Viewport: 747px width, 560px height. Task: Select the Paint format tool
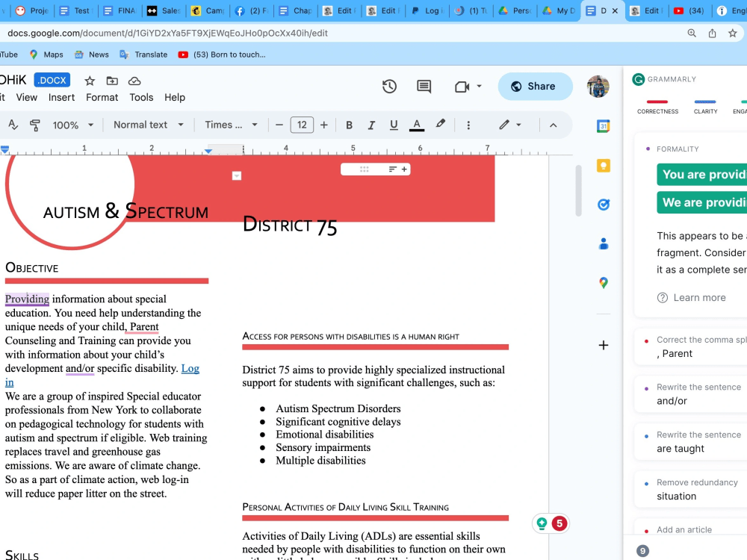(34, 125)
